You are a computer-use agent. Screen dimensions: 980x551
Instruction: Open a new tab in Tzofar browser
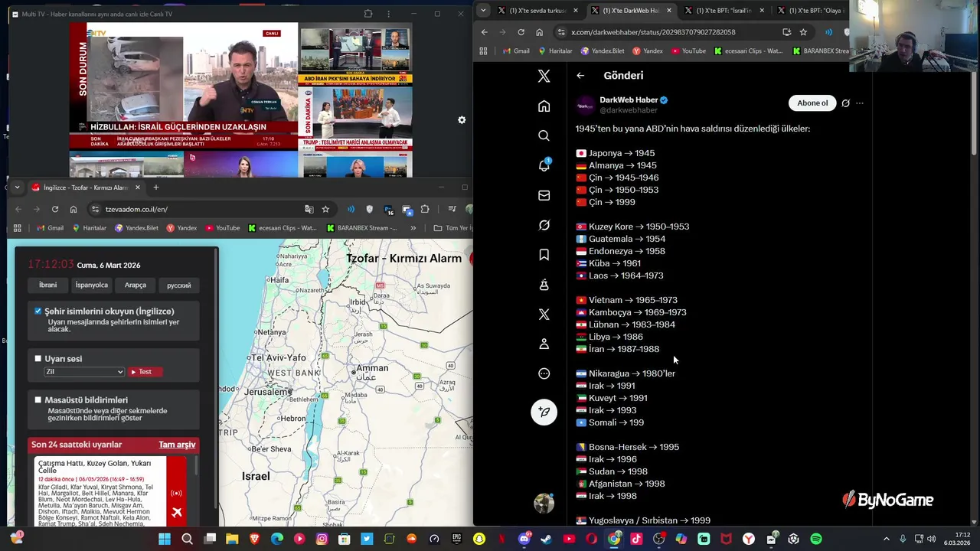coord(155,187)
